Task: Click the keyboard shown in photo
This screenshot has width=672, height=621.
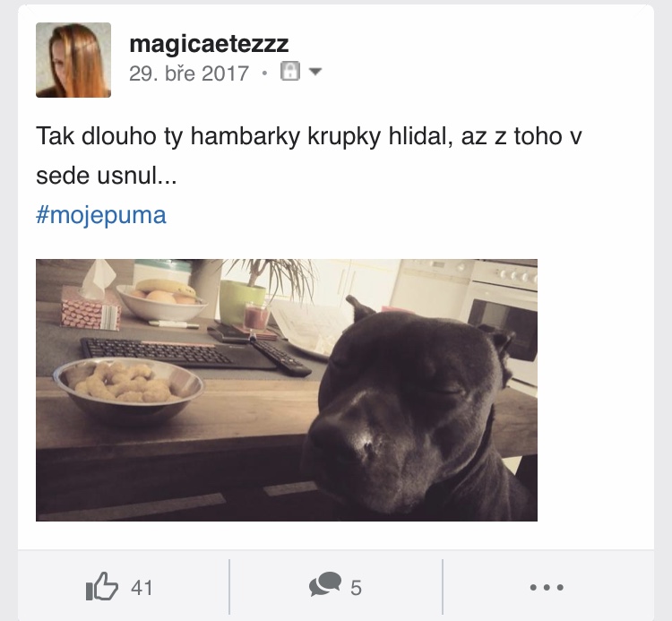Action: 178,353
